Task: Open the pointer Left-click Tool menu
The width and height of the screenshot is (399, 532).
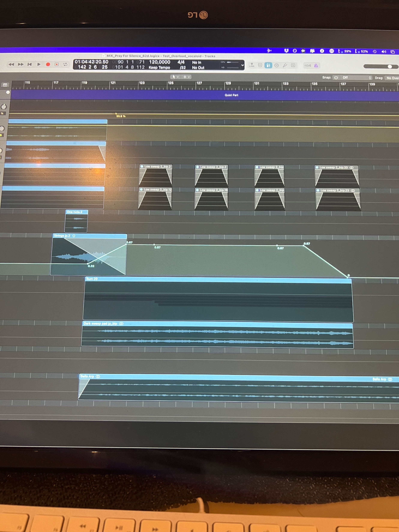Action: click(175, 77)
